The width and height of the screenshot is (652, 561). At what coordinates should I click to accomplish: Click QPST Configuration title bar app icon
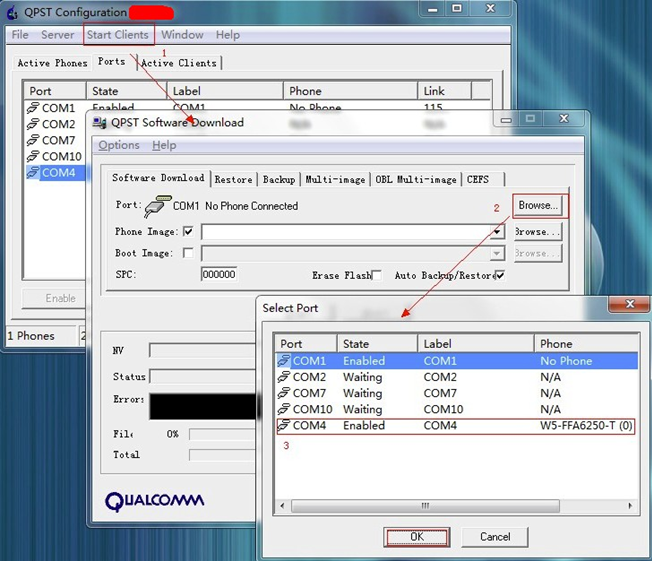12,13
